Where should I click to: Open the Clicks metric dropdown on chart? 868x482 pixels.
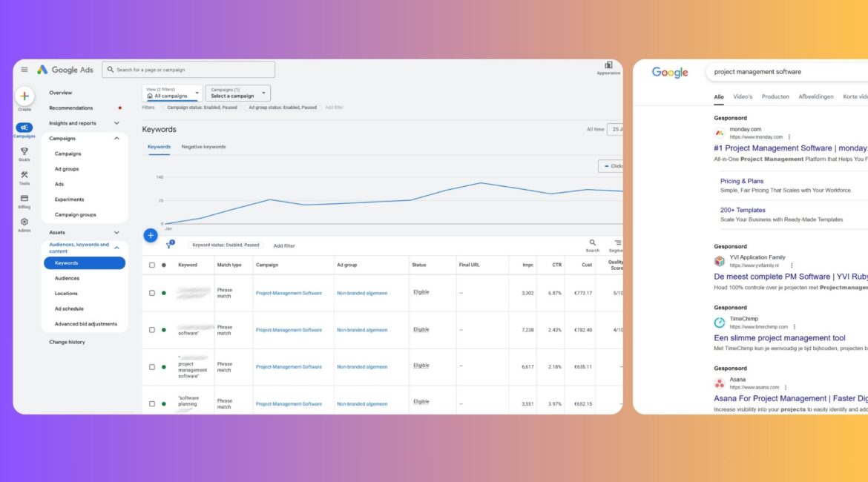(611, 166)
